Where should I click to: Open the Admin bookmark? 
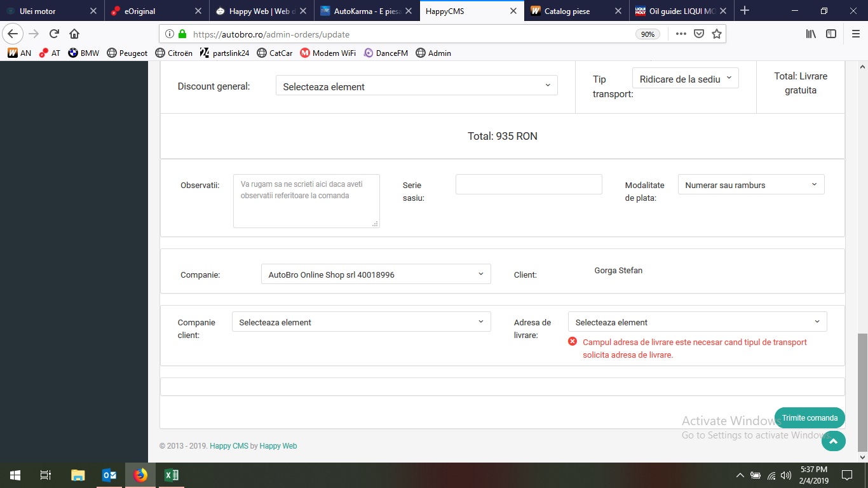(x=433, y=53)
